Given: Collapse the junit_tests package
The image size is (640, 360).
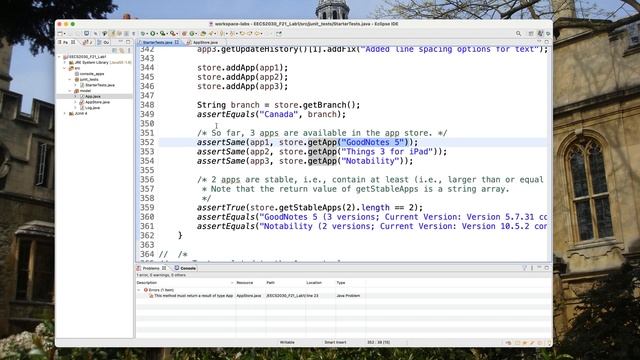Looking at the screenshot, I should pos(70,79).
